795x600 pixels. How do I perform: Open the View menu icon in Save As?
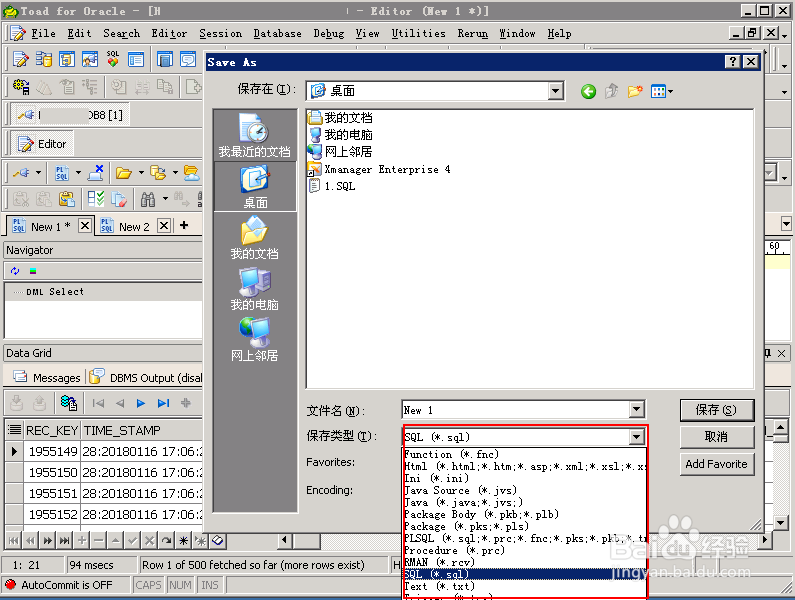pyautogui.click(x=662, y=91)
